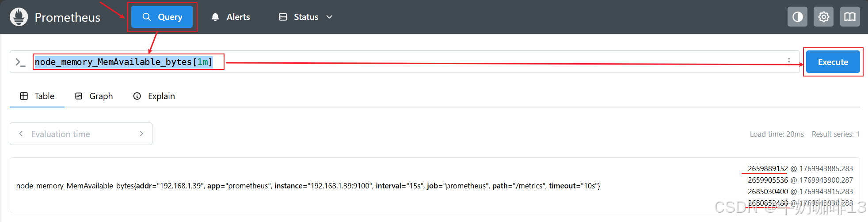Click the value 2659889152 sample
The width and height of the screenshot is (868, 222).
pos(768,168)
